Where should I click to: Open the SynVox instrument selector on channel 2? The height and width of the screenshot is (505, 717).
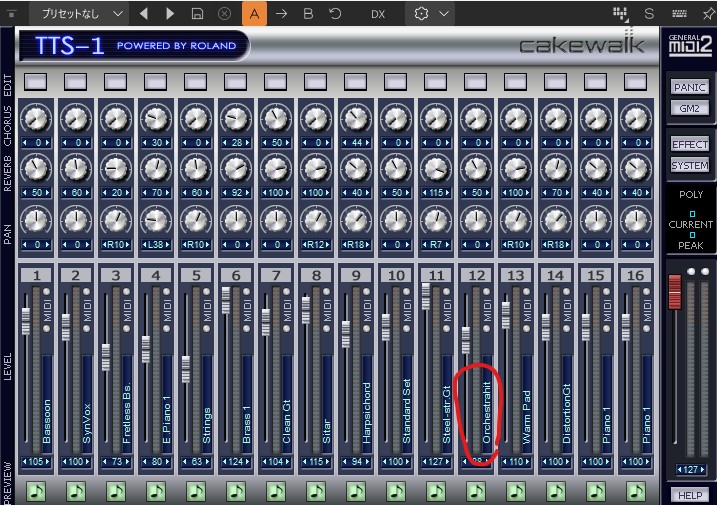(x=87, y=403)
